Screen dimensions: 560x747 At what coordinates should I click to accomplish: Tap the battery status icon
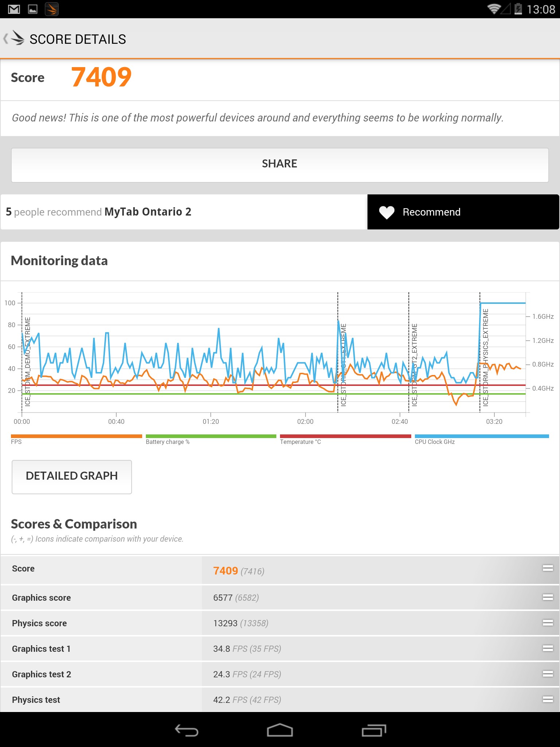518,9
